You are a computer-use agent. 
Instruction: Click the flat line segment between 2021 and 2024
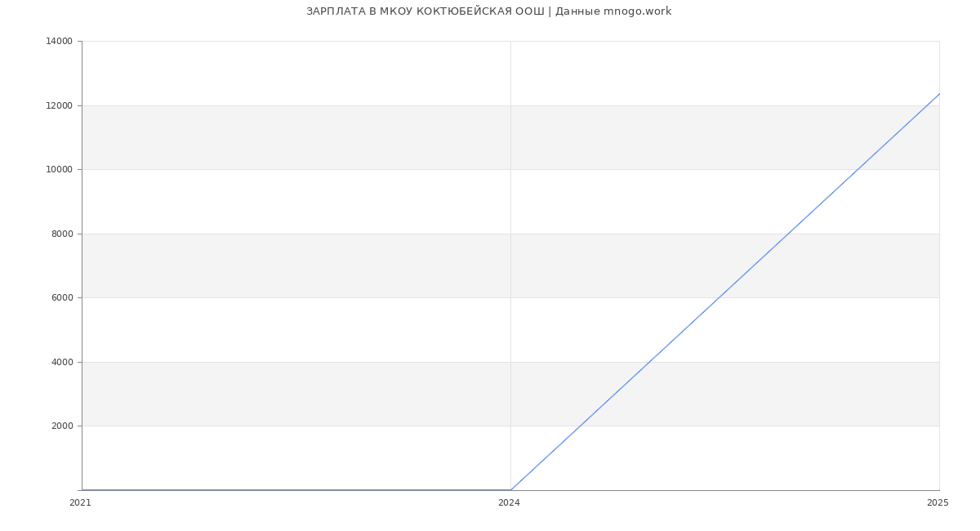296,490
